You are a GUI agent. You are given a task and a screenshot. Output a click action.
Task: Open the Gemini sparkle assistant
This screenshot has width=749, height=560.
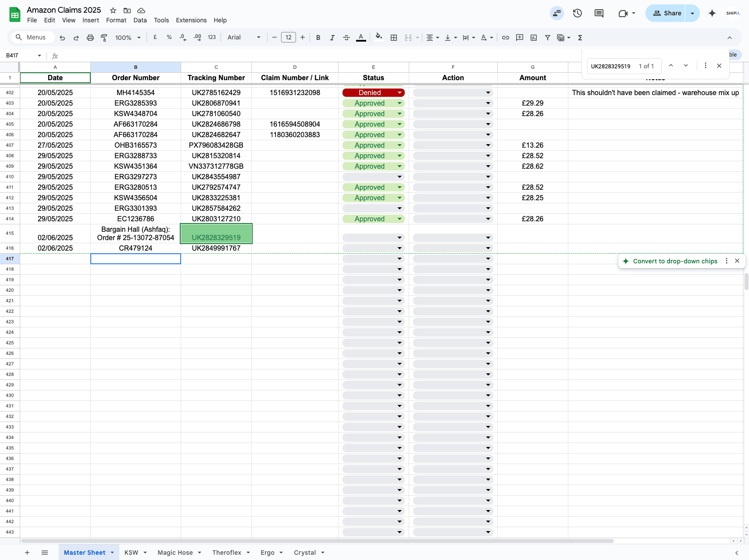[x=712, y=13]
